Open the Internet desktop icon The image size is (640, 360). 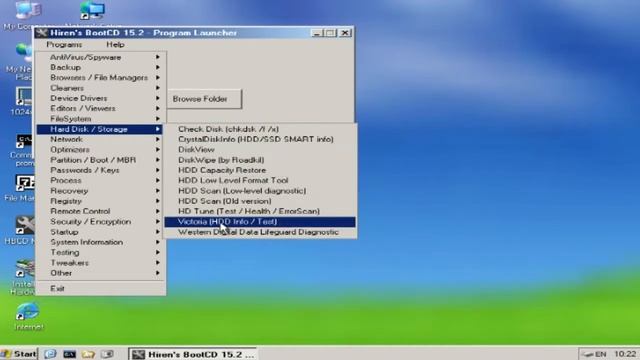tap(28, 316)
